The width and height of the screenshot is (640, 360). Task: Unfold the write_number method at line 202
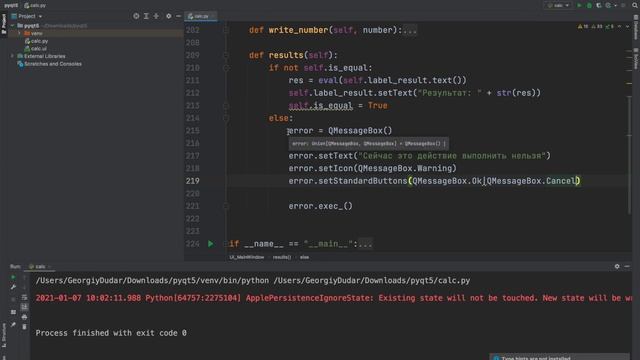coord(226,30)
